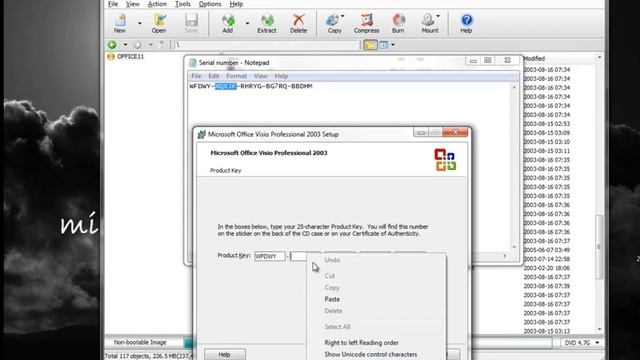Image resolution: width=640 pixels, height=360 pixels.
Task: Open the Options menu
Action: (210, 4)
